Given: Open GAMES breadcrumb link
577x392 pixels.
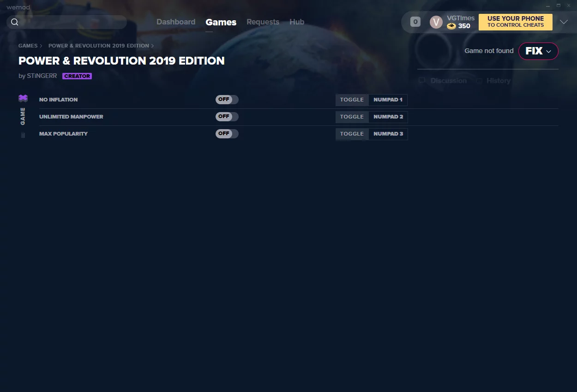Looking at the screenshot, I should tap(28, 46).
